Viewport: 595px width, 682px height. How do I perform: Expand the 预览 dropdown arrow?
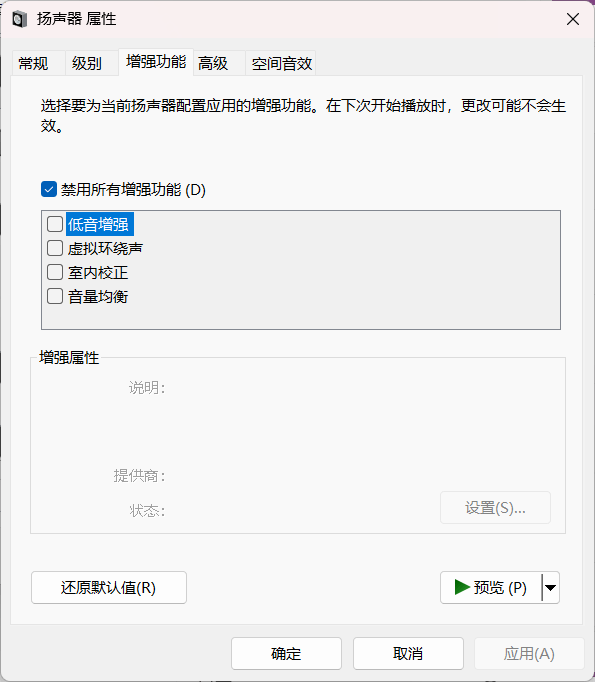pyautogui.click(x=551, y=588)
